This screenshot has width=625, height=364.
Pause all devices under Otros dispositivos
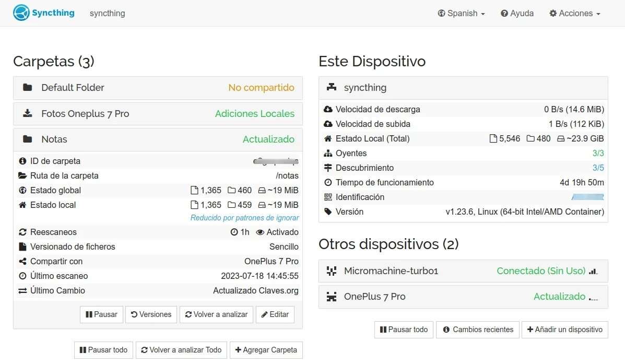pyautogui.click(x=404, y=330)
